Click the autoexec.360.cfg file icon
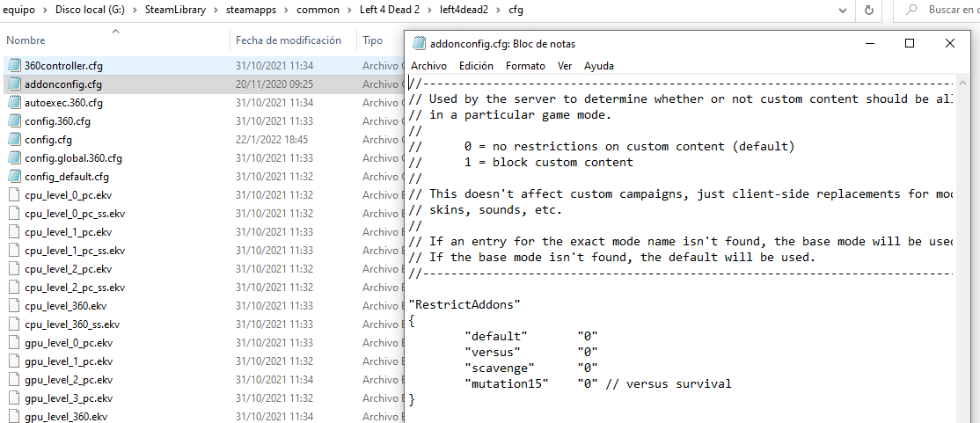This screenshot has height=423, width=980. (x=14, y=103)
